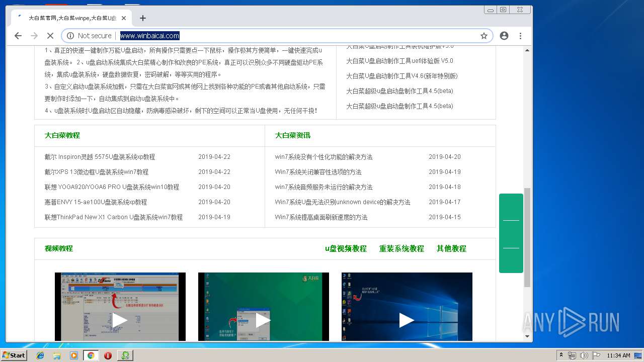644x362 pixels.
Task: Open the 视频教程 section heading
Action: 58,248
